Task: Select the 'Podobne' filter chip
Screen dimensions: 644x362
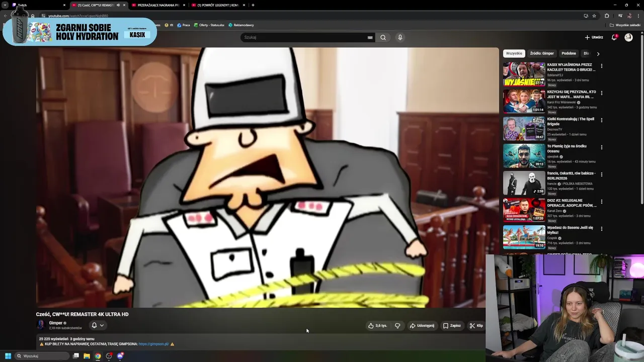Action: (x=569, y=53)
